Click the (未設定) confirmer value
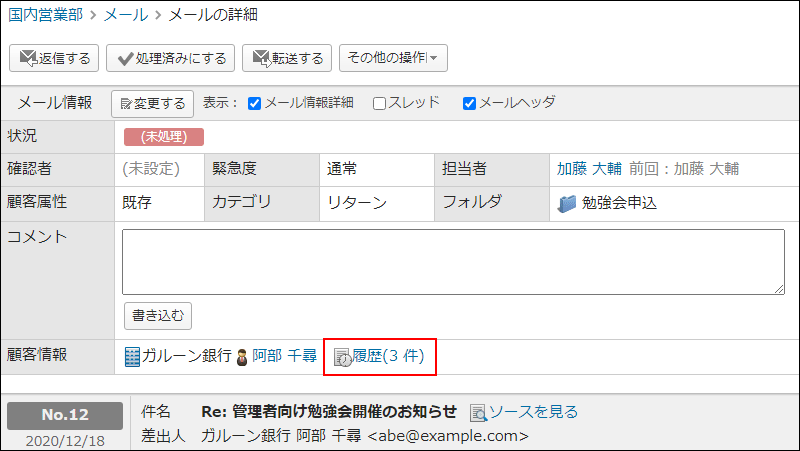This screenshot has width=800, height=451. tap(151, 169)
